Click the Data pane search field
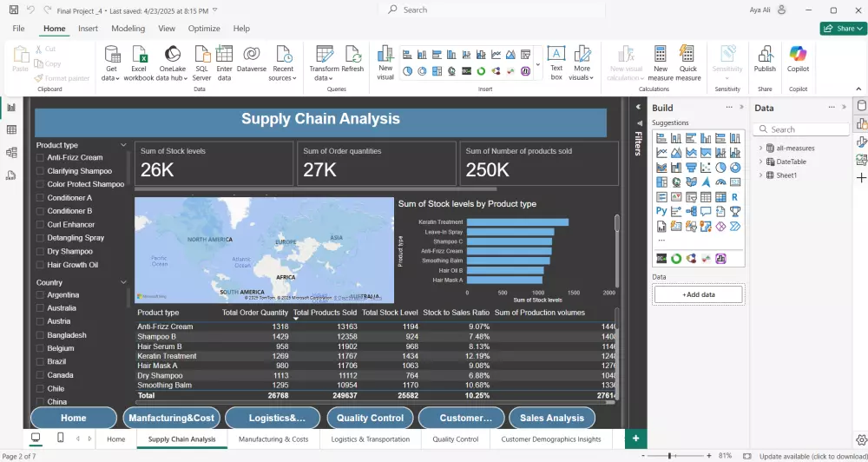This screenshot has width=868, height=462. click(x=801, y=129)
